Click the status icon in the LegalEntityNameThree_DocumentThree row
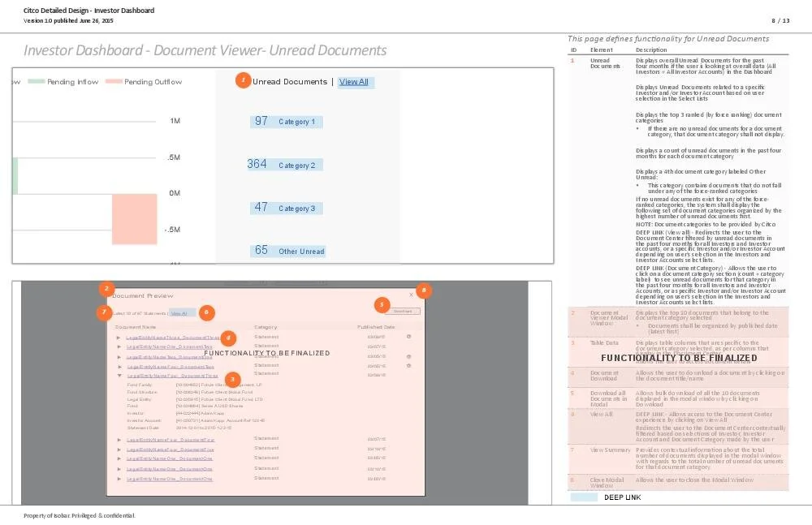The width and height of the screenshot is (812, 525). [x=408, y=337]
